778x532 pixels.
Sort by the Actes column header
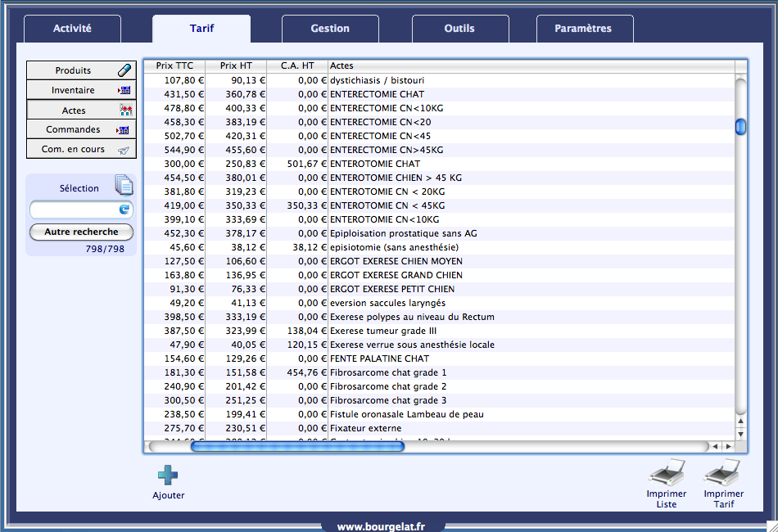pos(531,65)
